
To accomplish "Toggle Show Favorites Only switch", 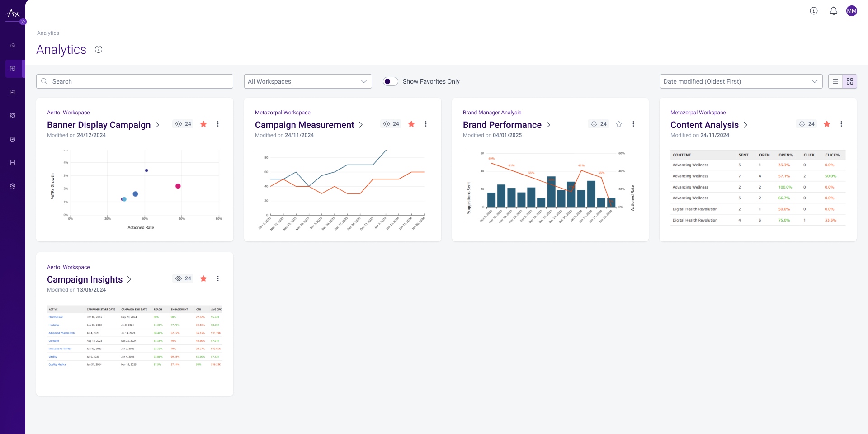I will point(391,81).
